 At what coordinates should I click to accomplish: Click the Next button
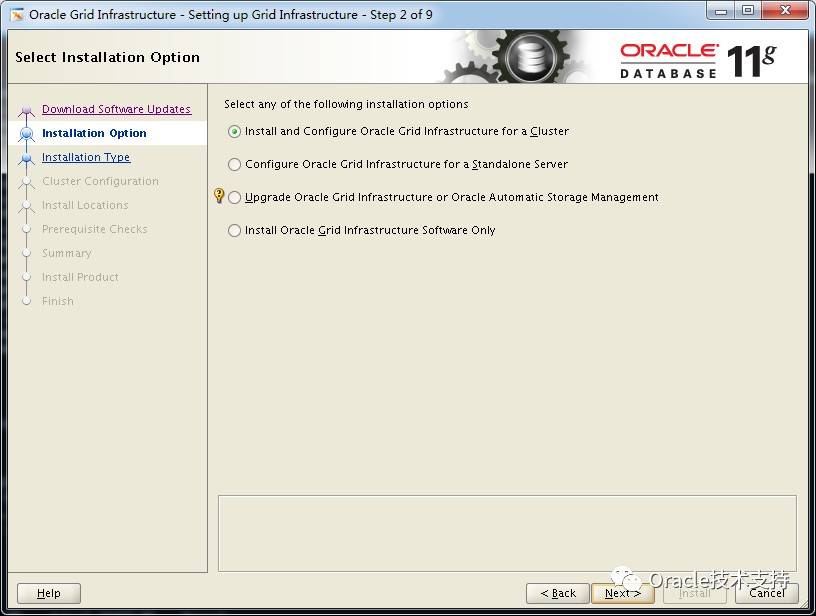click(x=622, y=593)
